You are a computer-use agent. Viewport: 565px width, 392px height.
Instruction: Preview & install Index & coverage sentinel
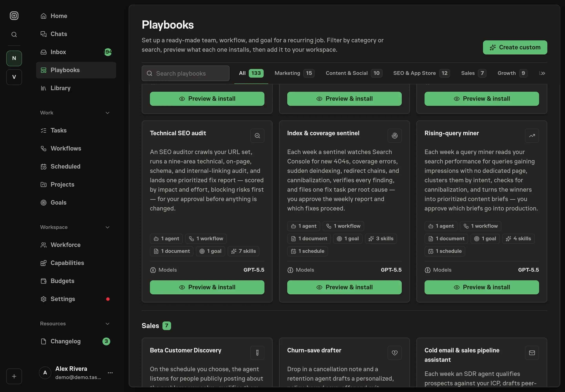point(344,287)
